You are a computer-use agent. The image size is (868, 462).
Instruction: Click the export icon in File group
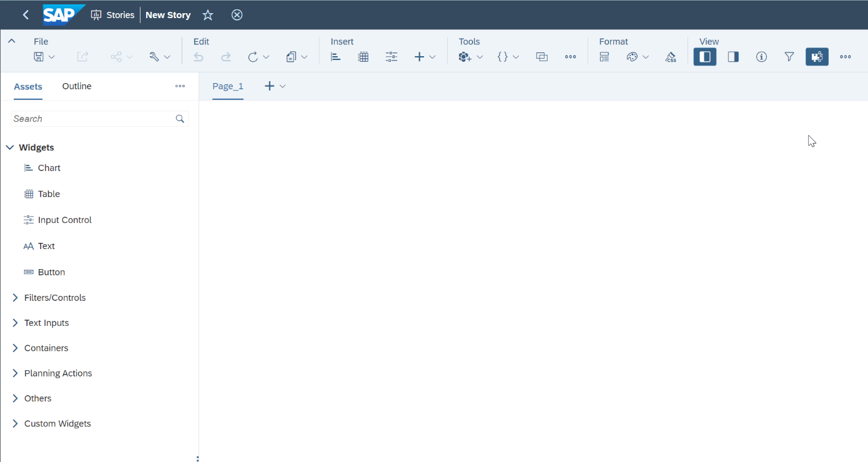[82, 57]
